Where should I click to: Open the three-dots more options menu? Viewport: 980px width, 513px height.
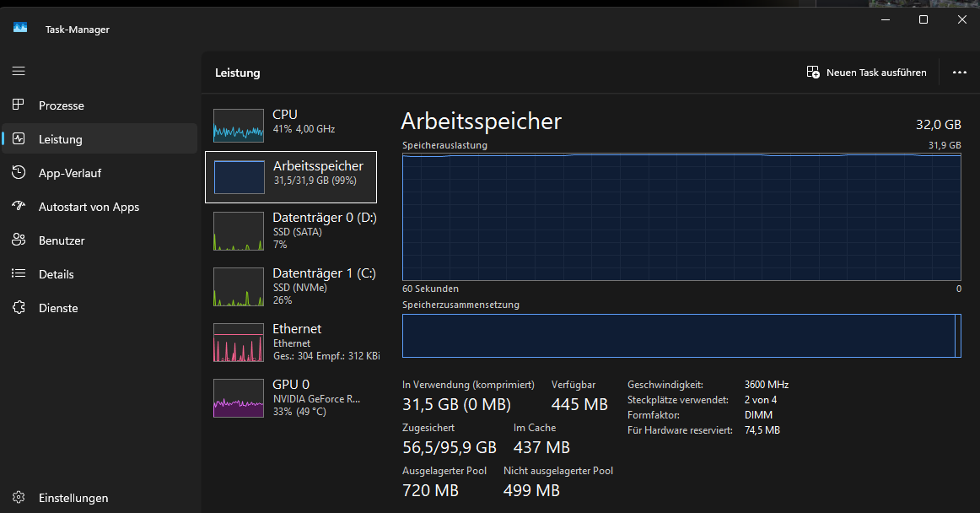coord(960,73)
